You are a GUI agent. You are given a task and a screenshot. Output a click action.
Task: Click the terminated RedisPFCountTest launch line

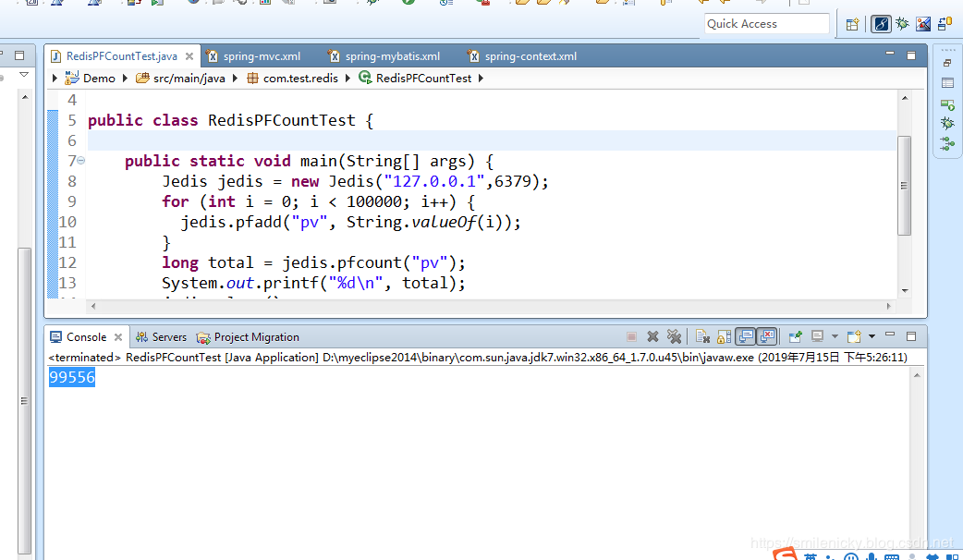coord(478,358)
